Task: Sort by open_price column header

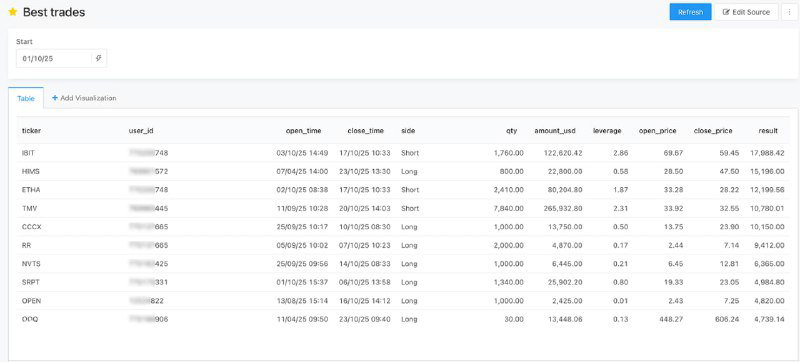Action: click(x=658, y=131)
